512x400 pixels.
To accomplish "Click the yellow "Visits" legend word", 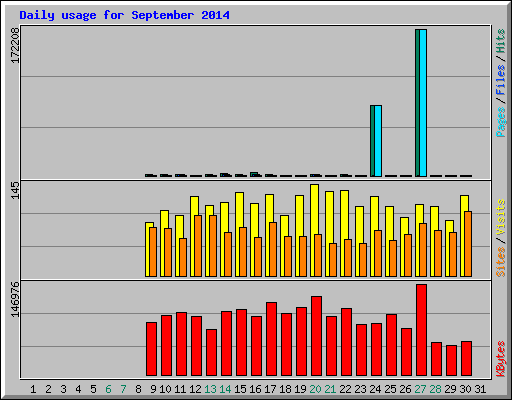I will pos(501,217).
